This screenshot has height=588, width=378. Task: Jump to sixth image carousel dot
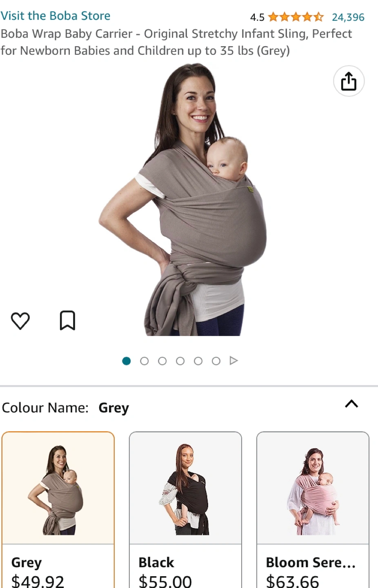click(x=216, y=361)
